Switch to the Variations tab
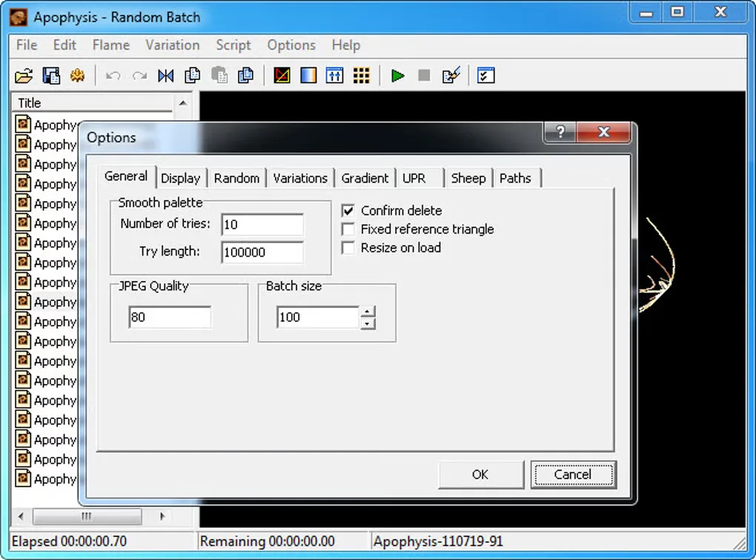 coord(300,179)
